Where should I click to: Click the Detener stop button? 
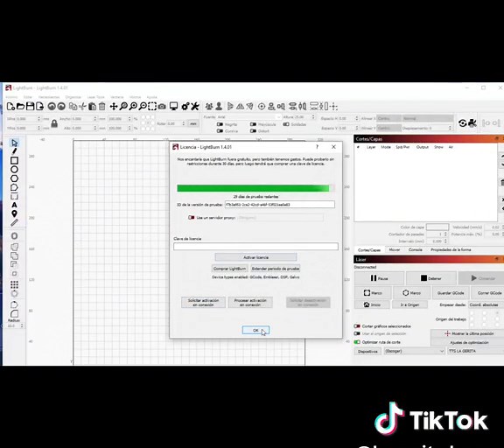click(x=431, y=278)
